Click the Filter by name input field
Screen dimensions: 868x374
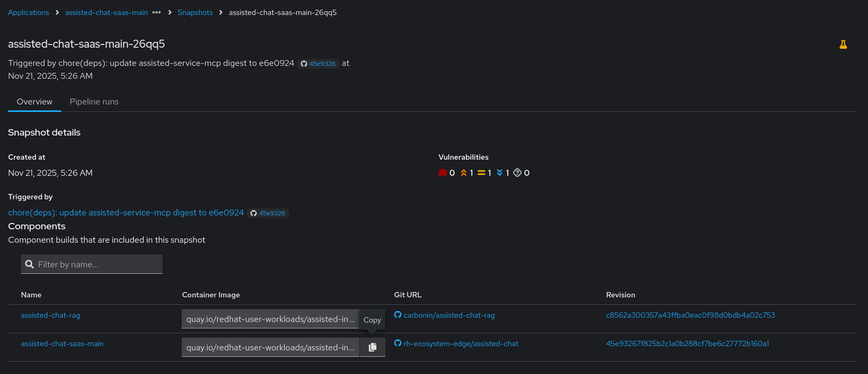click(x=97, y=264)
